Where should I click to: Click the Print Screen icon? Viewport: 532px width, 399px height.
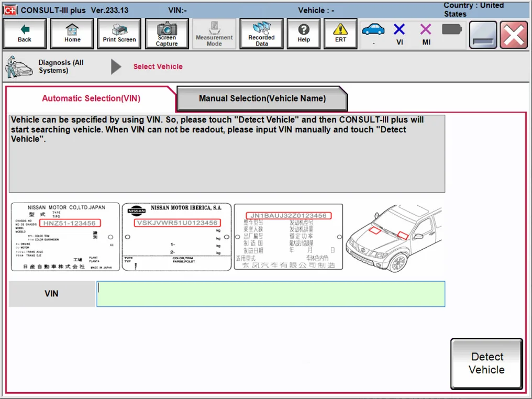point(119,34)
